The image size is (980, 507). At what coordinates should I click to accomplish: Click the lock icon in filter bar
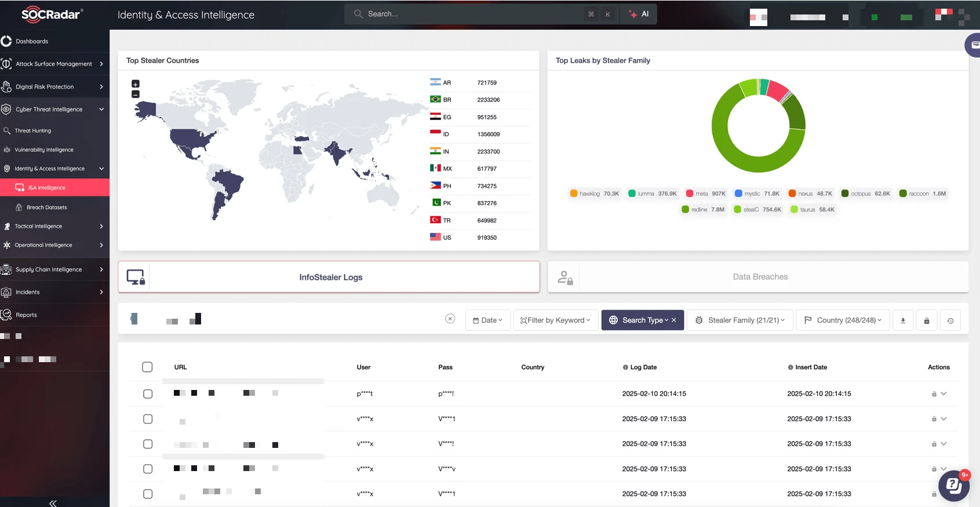click(x=927, y=320)
